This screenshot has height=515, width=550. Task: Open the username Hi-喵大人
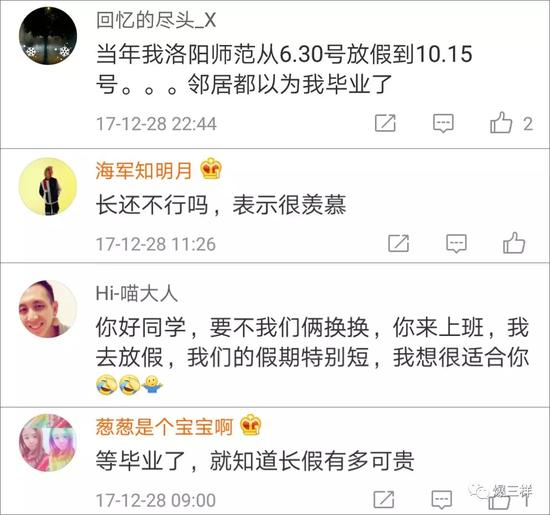(x=137, y=293)
